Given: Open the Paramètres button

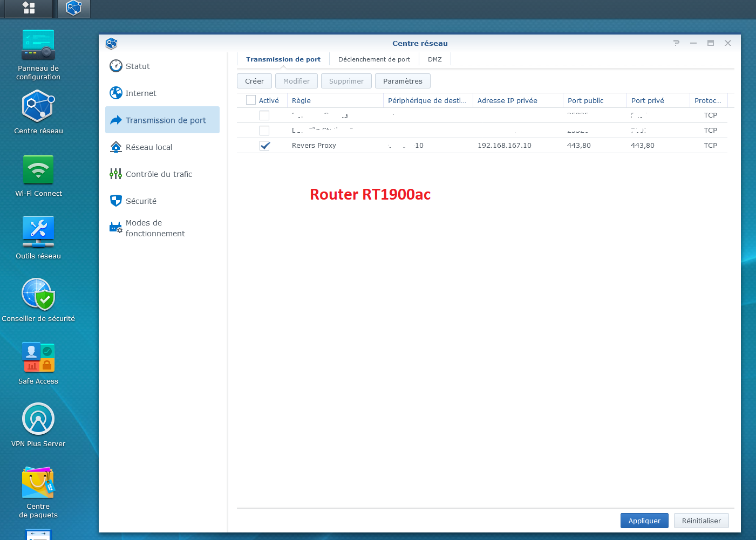Looking at the screenshot, I should tap(403, 81).
